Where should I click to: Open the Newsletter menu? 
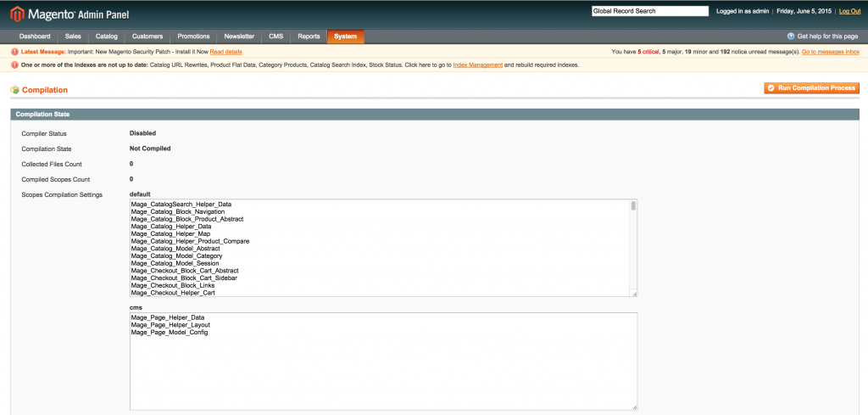239,36
